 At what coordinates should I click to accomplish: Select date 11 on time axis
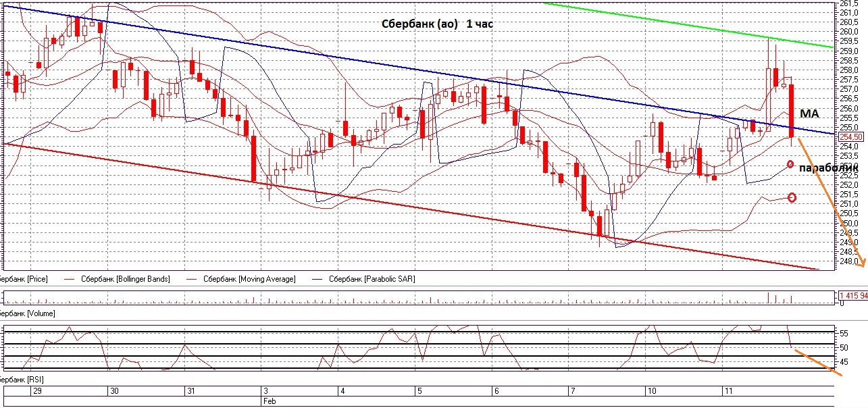pos(729,391)
